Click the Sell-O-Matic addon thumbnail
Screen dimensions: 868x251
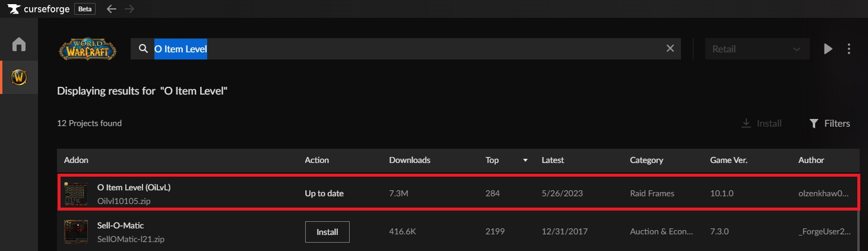pyautogui.click(x=76, y=232)
